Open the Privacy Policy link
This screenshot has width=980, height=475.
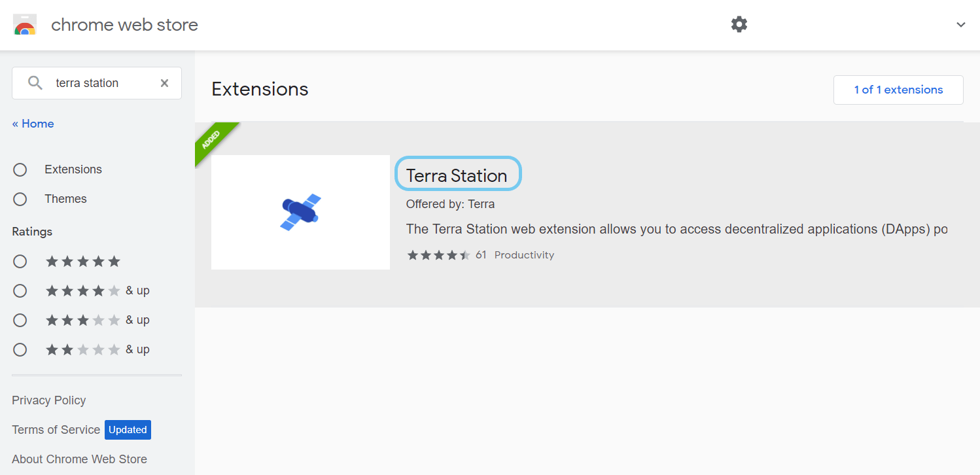pyautogui.click(x=49, y=400)
